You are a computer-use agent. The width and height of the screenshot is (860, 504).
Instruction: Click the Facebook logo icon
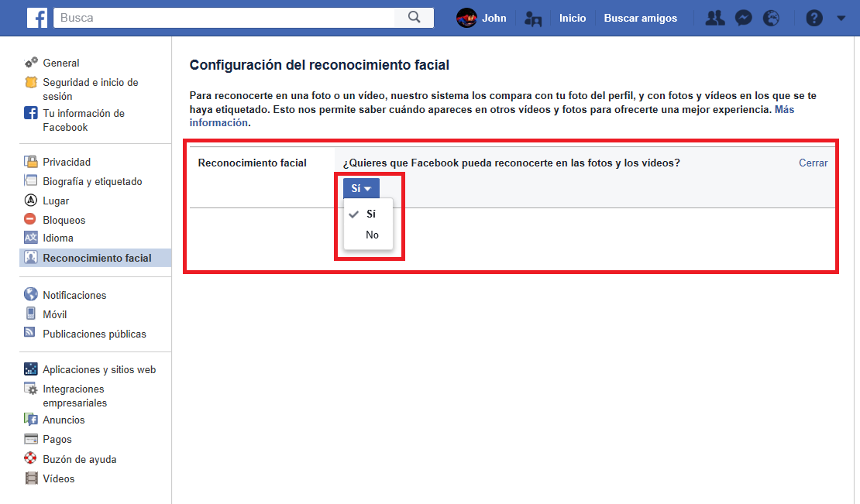click(x=37, y=18)
